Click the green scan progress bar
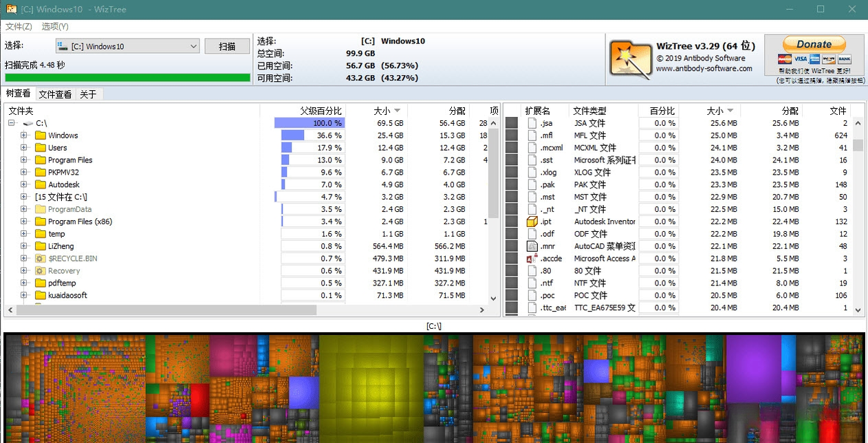Image resolution: width=868 pixels, height=443 pixels. (x=127, y=78)
